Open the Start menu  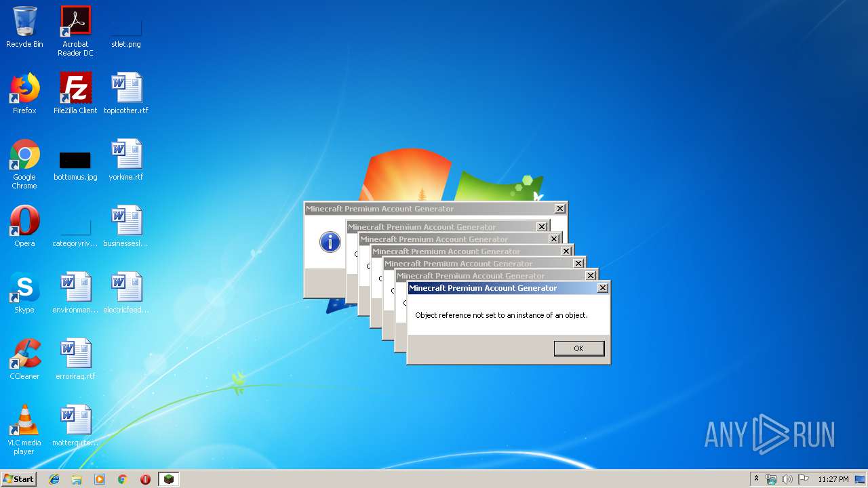(x=18, y=479)
